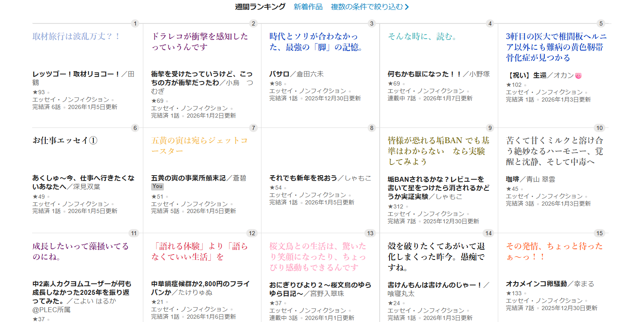Click the catchphrase そんな時に、読む。

click(x=422, y=37)
